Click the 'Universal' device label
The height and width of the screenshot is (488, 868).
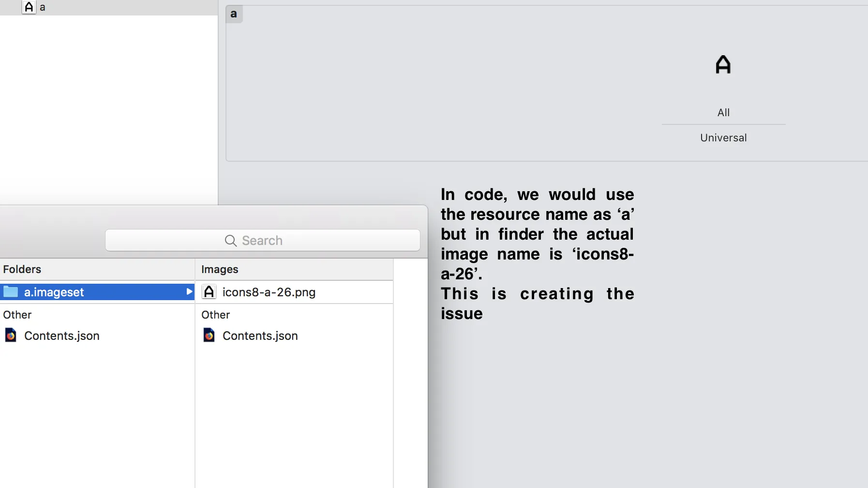tap(723, 137)
